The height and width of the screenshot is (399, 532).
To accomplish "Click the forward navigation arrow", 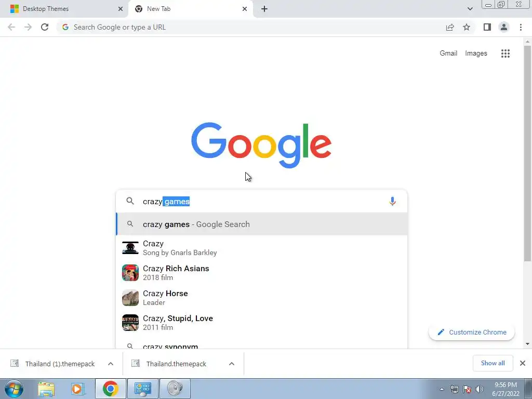I will (28, 27).
